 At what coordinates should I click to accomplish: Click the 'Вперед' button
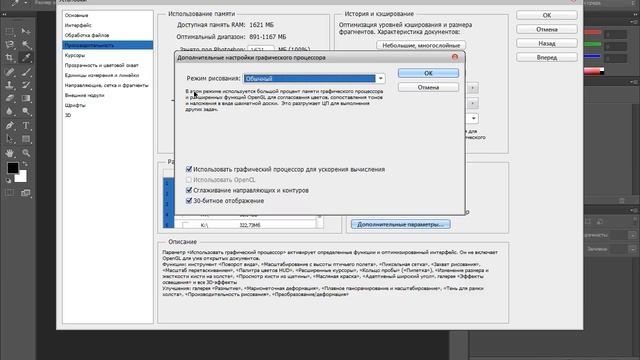coord(547,57)
